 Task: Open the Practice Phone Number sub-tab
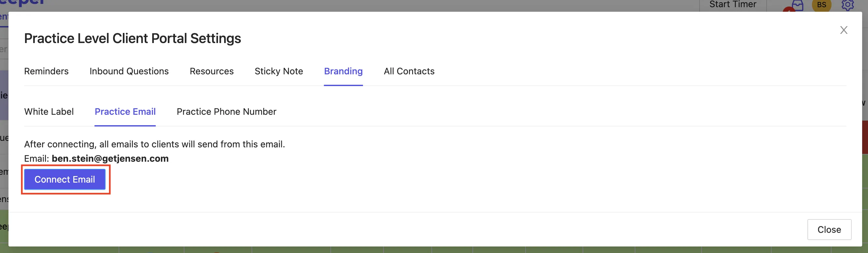tap(226, 112)
